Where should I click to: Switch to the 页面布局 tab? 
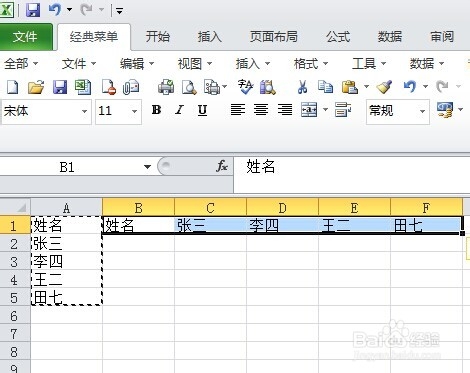coord(274,37)
